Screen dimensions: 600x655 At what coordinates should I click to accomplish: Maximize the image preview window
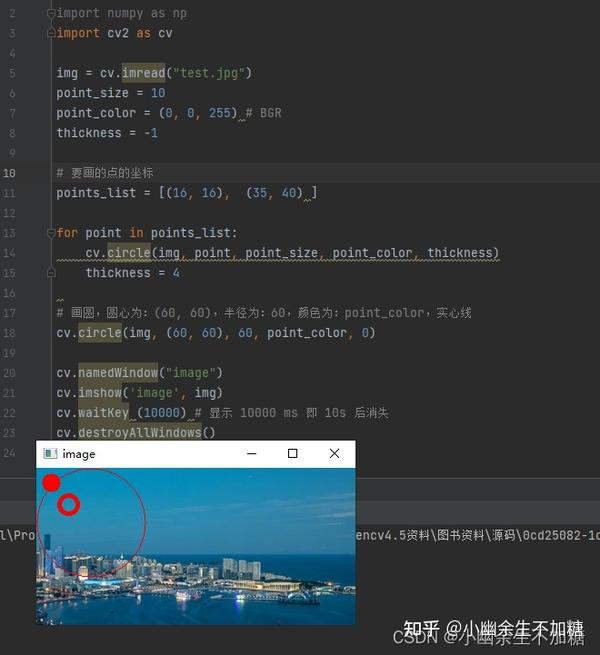click(292, 454)
